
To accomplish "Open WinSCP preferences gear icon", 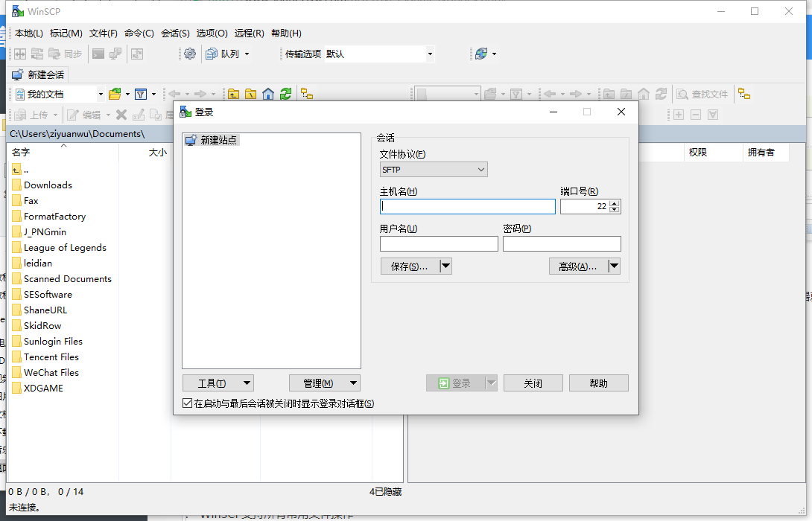I will coord(189,54).
